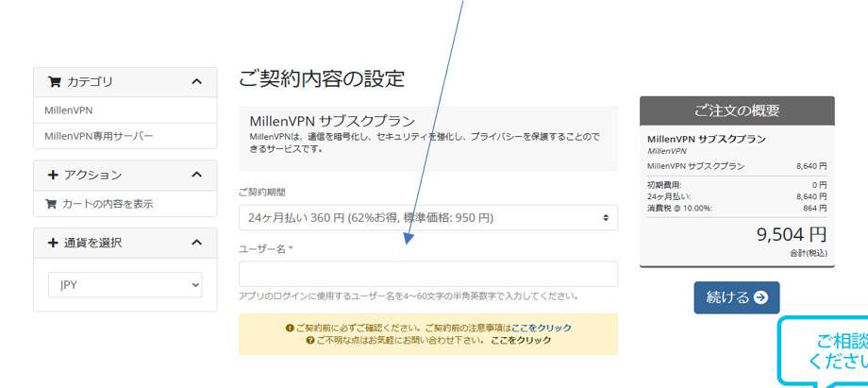
Task: Click the ご注文の概要 header
Action: pyautogui.click(x=737, y=110)
